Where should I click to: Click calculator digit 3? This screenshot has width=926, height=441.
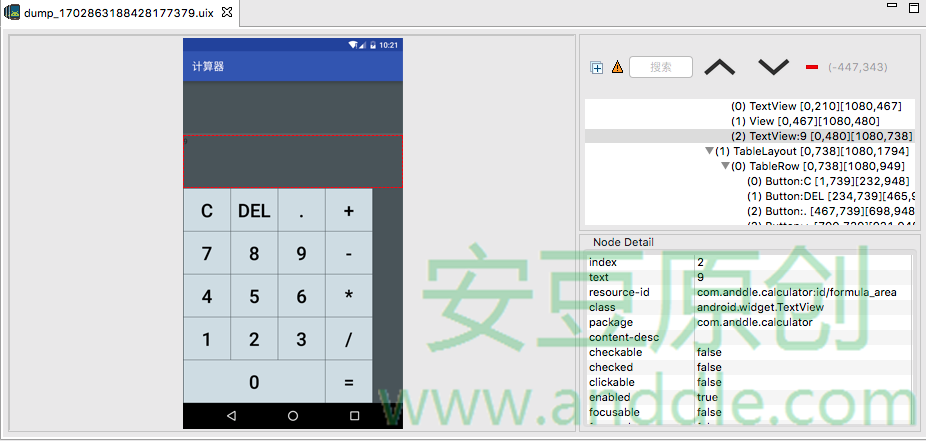tap(301, 339)
